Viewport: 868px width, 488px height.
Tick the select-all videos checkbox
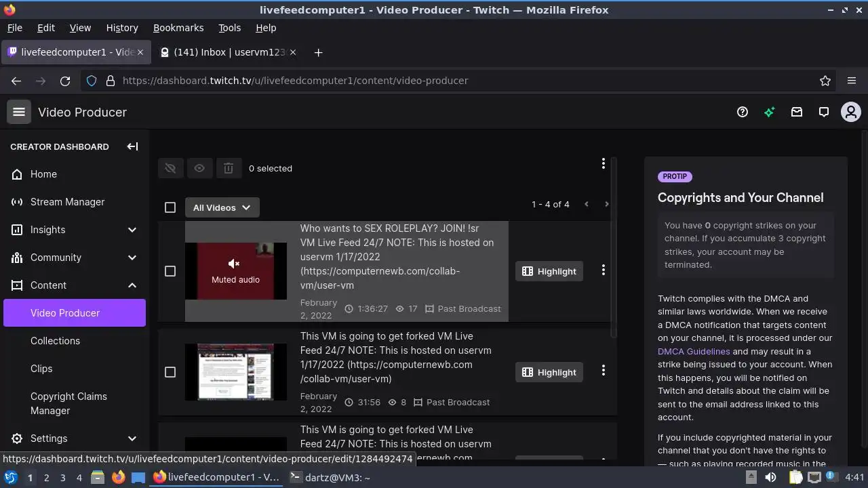170,207
